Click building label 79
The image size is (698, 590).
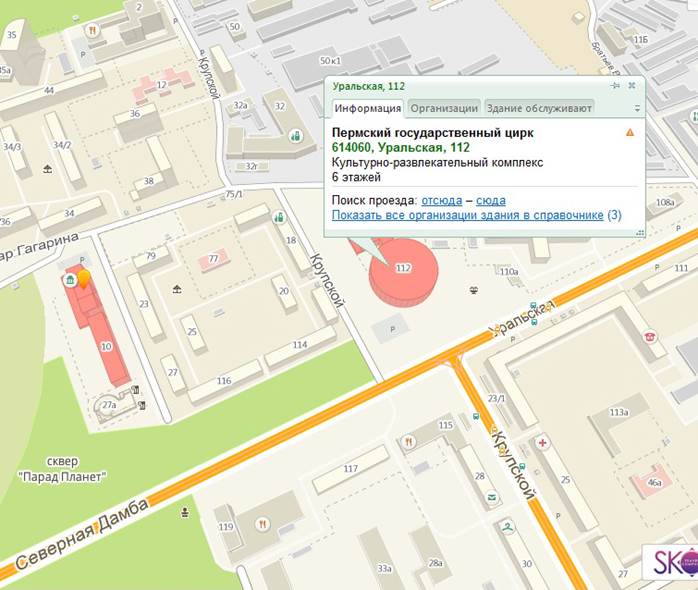click(x=151, y=256)
